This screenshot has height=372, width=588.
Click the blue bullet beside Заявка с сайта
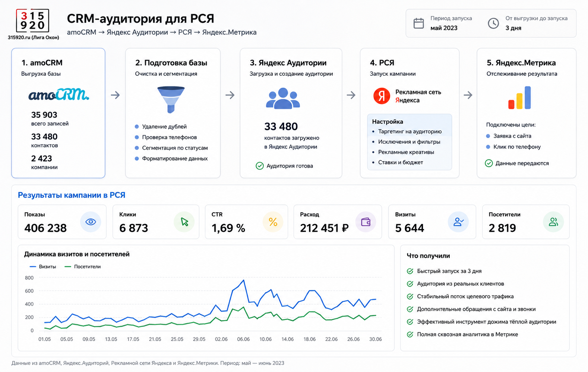pos(488,136)
